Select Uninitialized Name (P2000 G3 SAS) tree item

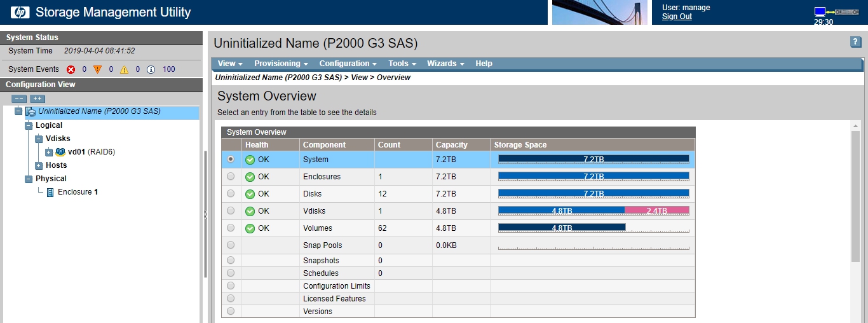tap(99, 111)
